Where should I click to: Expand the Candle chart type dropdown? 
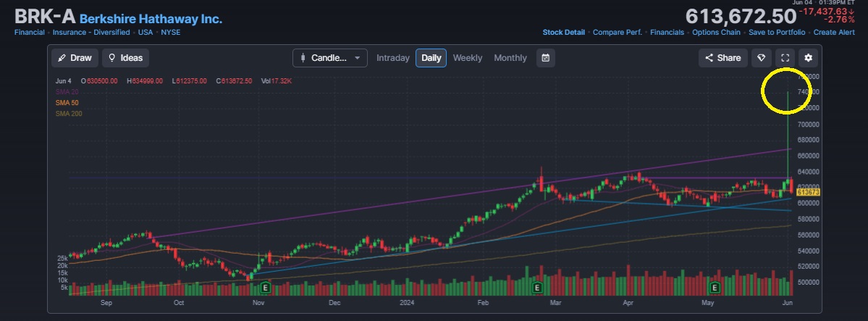(x=330, y=58)
